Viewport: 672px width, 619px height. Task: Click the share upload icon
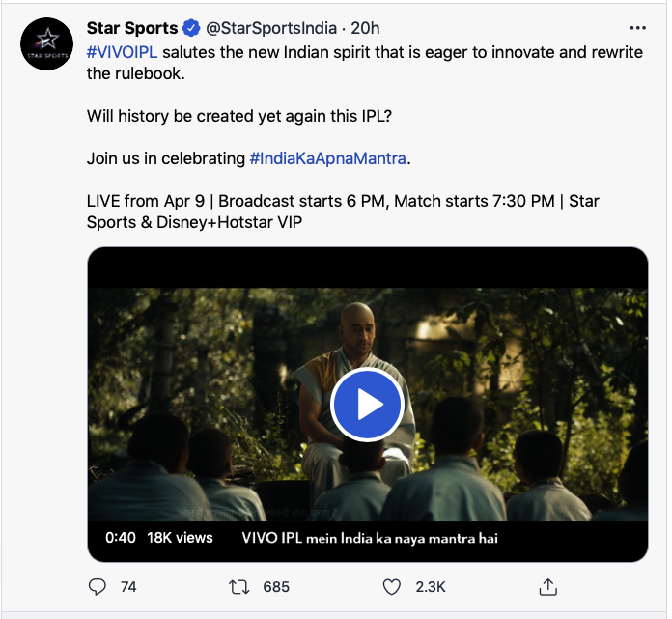click(x=547, y=586)
